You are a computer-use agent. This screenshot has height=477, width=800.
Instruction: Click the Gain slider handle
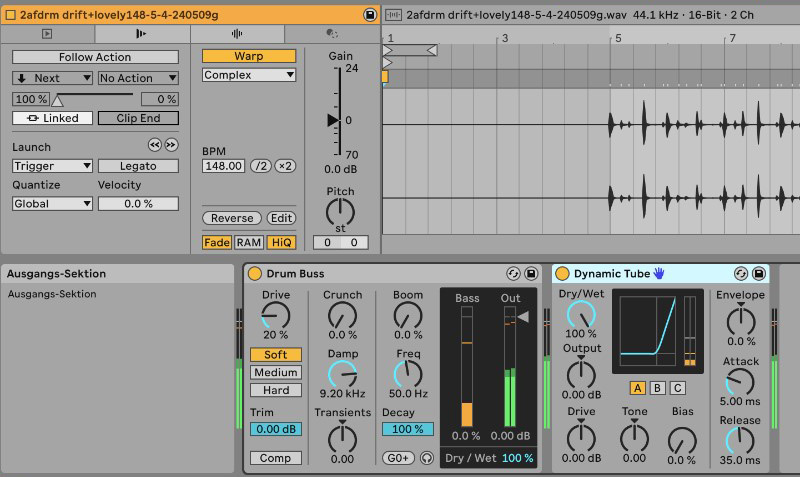[333, 120]
